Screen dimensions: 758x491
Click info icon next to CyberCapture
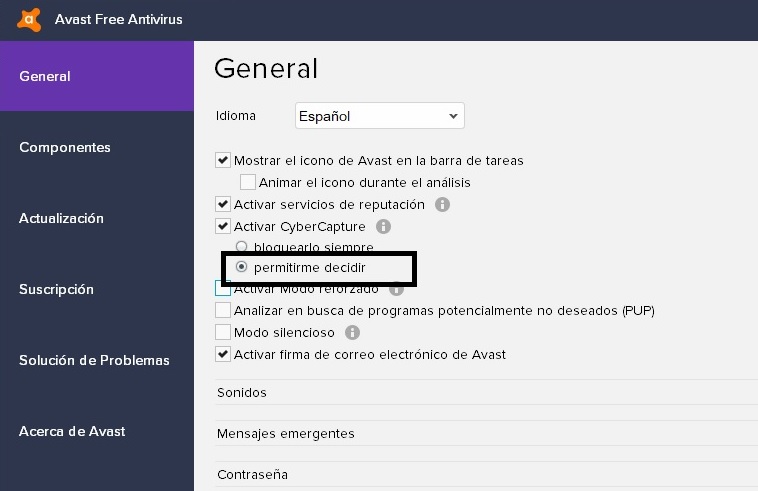click(x=383, y=227)
